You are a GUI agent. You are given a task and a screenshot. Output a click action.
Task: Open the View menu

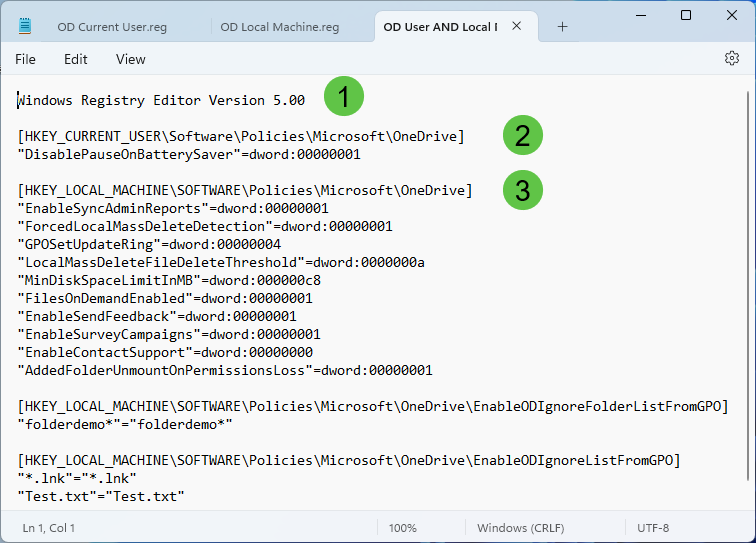[131, 59]
